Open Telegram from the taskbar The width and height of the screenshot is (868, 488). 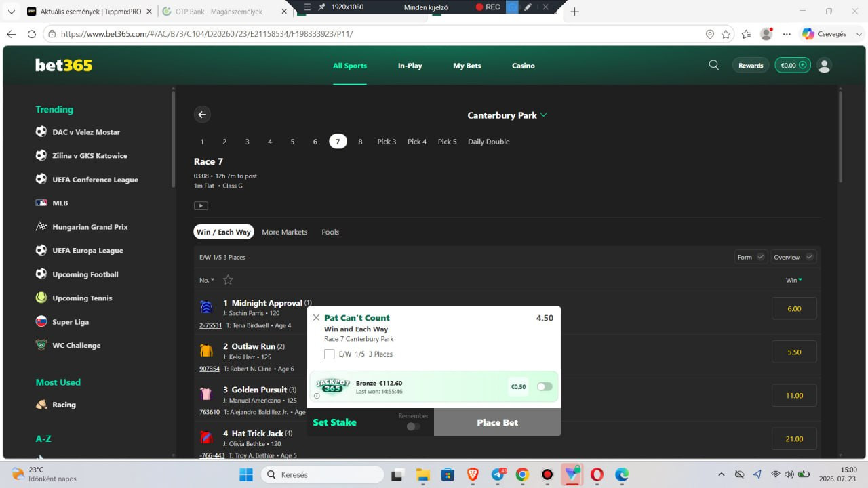coord(498,474)
